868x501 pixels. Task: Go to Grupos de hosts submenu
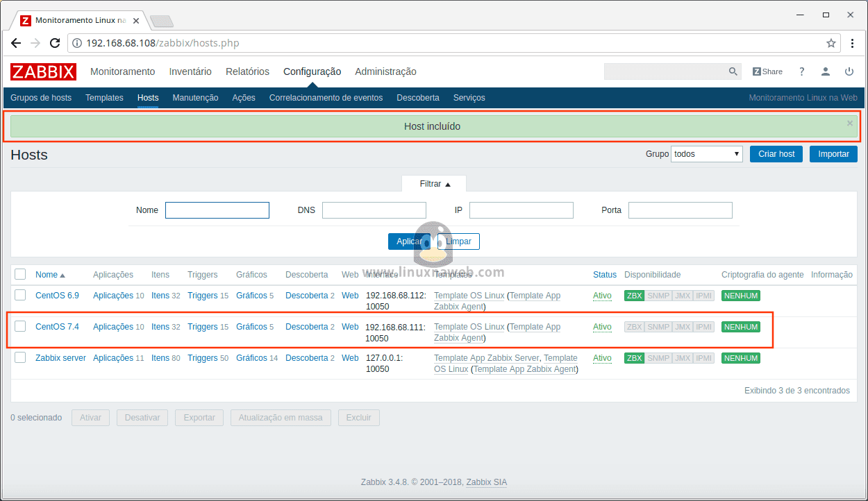click(41, 98)
